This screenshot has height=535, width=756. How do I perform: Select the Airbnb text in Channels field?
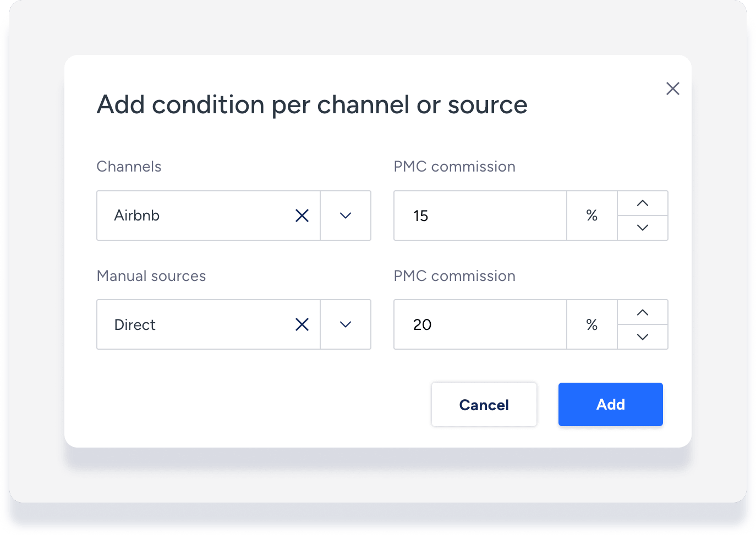tap(137, 216)
